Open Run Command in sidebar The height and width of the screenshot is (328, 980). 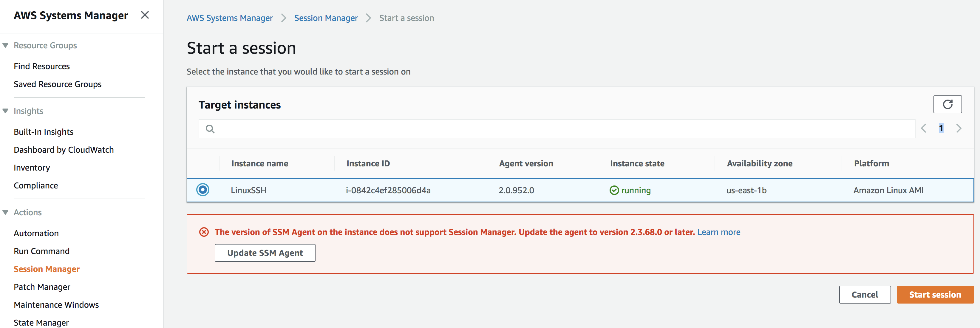41,251
